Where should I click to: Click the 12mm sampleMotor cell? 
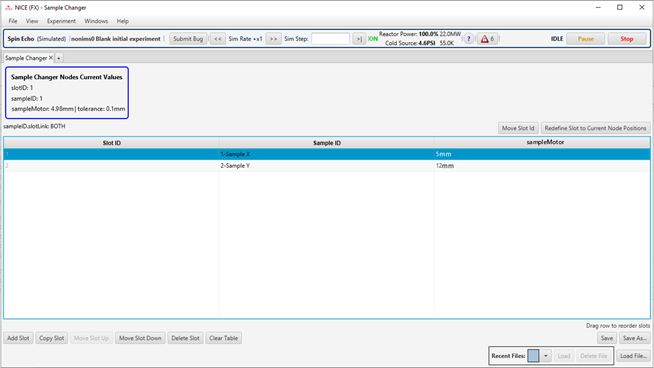[x=542, y=166]
